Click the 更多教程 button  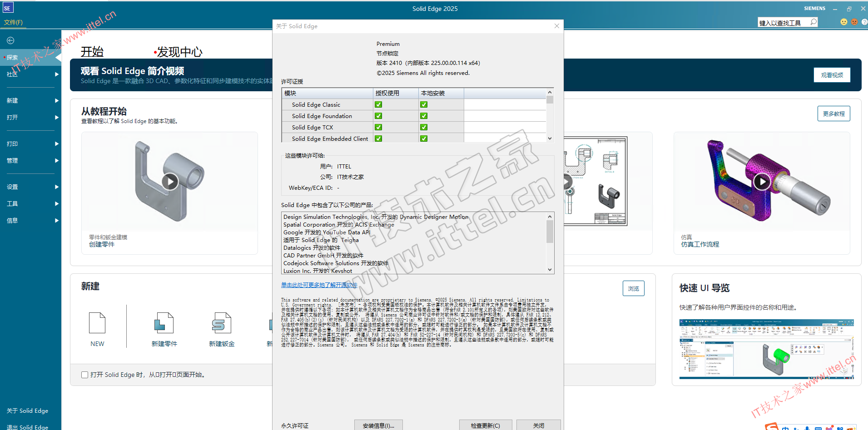[834, 114]
